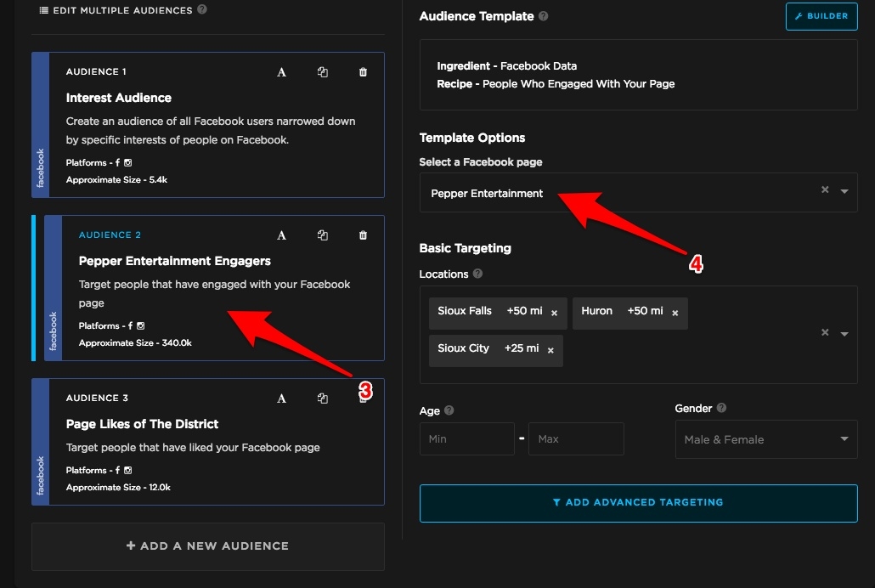
Task: Open help next to Edit Multiple Audiences
Action: coord(202,9)
